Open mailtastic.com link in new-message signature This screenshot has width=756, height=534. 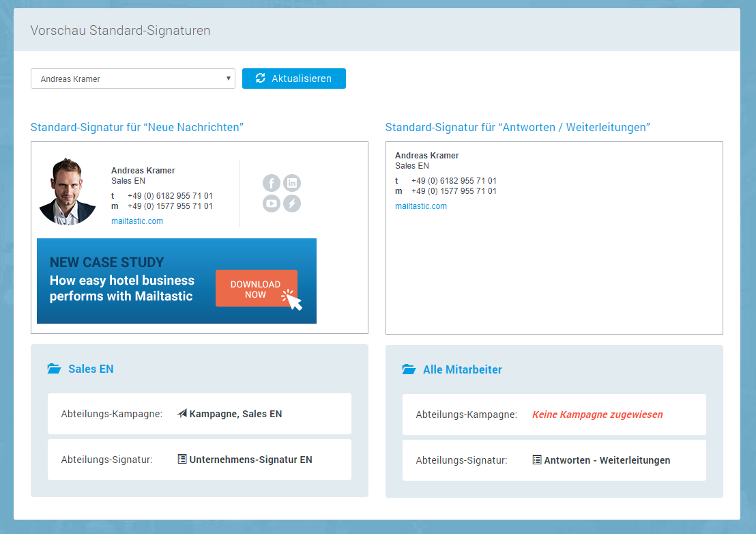pos(137,221)
